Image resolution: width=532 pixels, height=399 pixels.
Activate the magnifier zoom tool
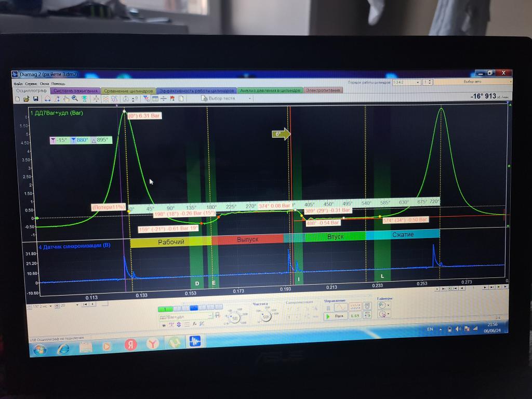pyautogui.click(x=75, y=98)
